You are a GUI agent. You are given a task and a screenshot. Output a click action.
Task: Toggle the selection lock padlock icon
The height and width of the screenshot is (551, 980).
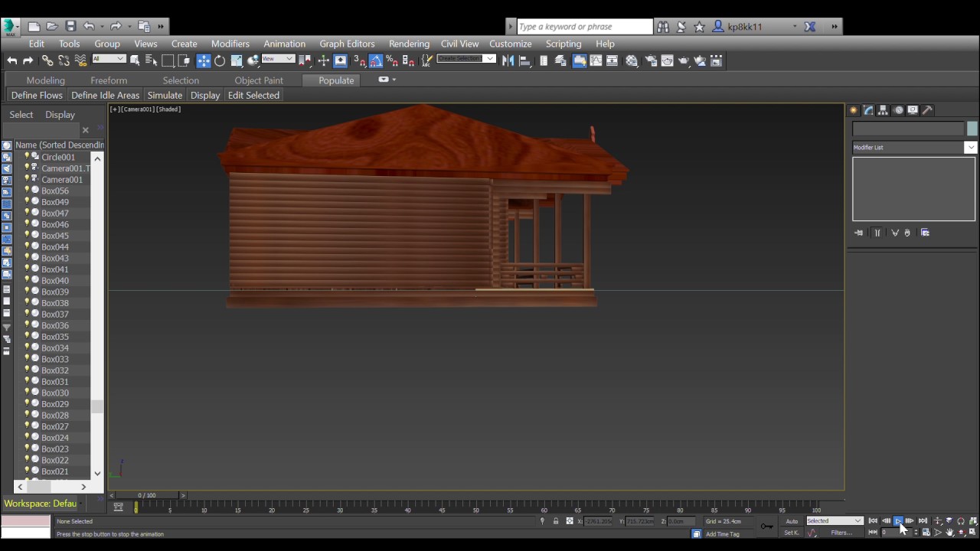tap(556, 521)
